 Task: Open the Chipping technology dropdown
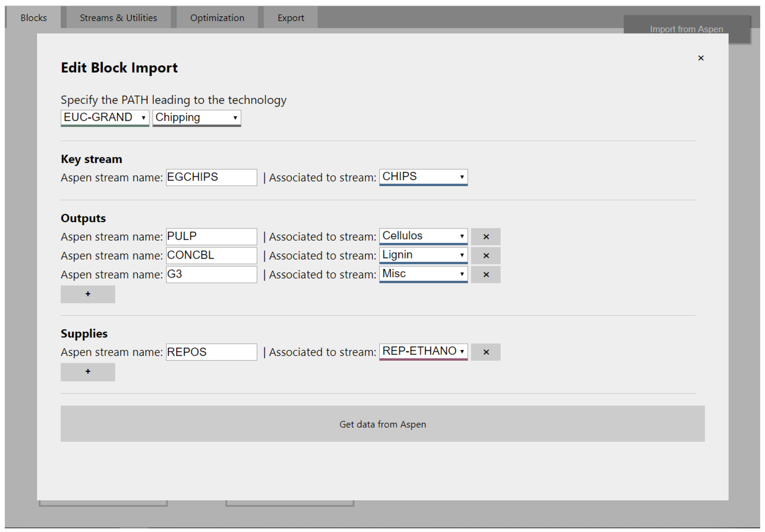coord(197,118)
